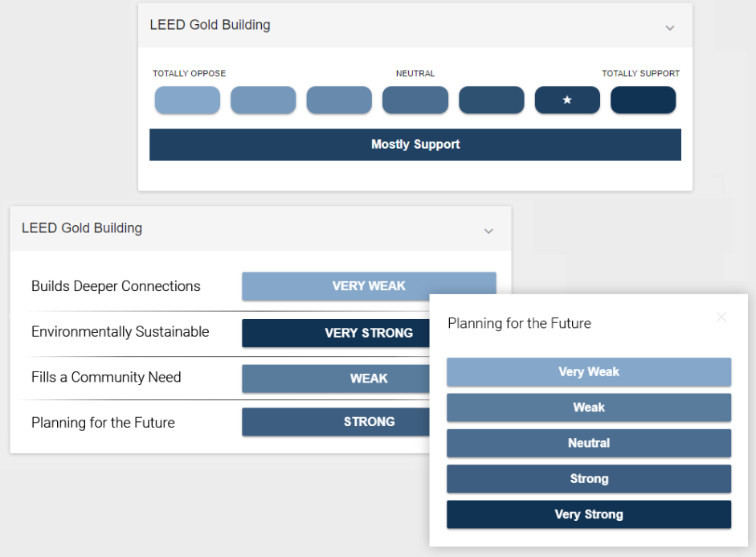Click the Builds Deeper Connections label
The height and width of the screenshot is (557, 756).
[116, 286]
